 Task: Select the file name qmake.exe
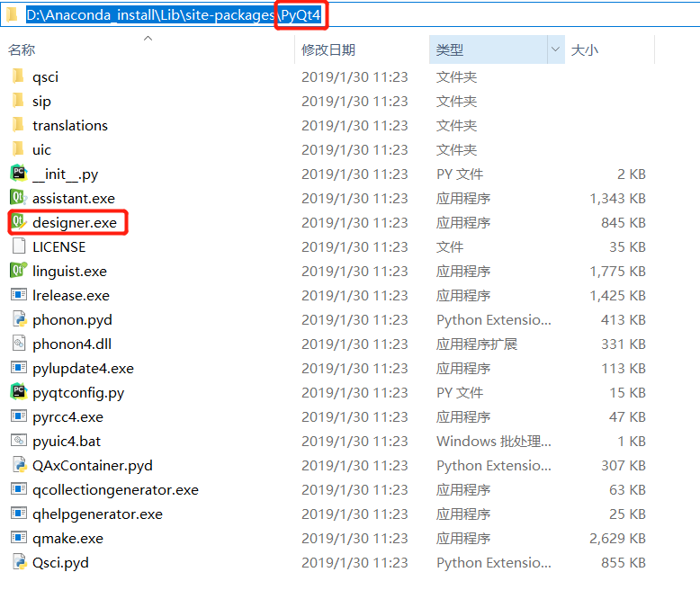point(67,538)
